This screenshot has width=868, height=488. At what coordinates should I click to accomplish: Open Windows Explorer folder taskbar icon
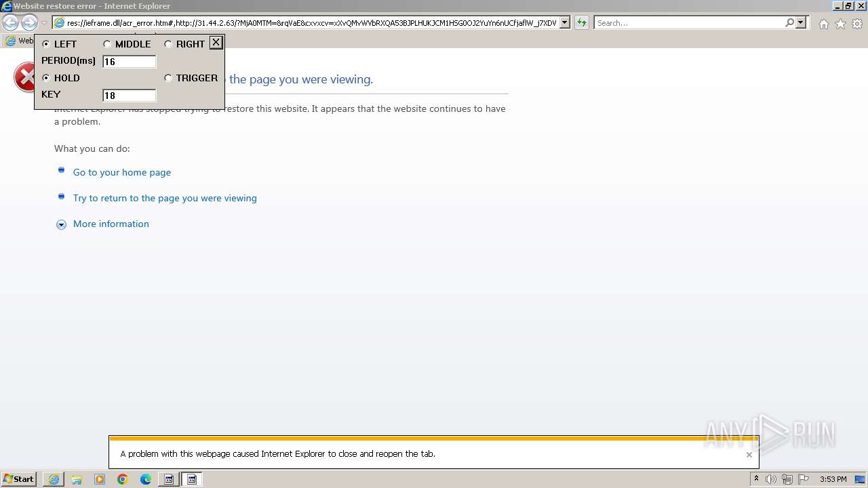pyautogui.click(x=77, y=479)
